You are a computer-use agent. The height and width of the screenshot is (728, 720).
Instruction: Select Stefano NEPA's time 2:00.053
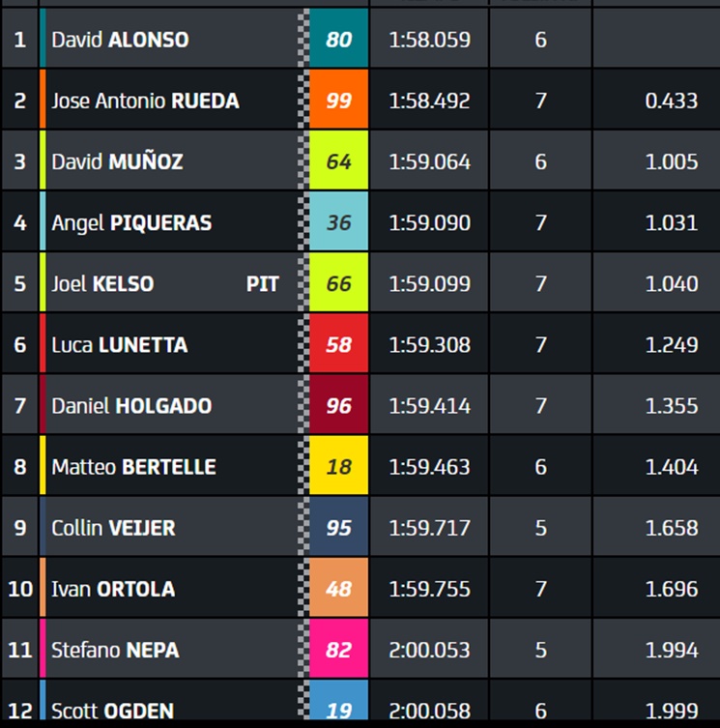coord(429,650)
